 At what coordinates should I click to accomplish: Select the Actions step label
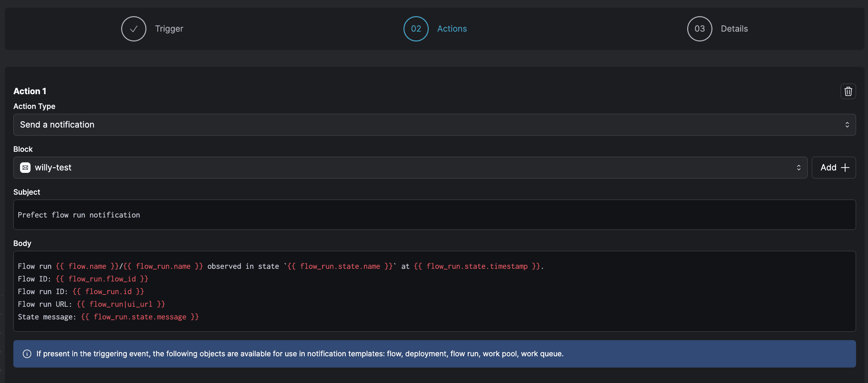tap(452, 29)
